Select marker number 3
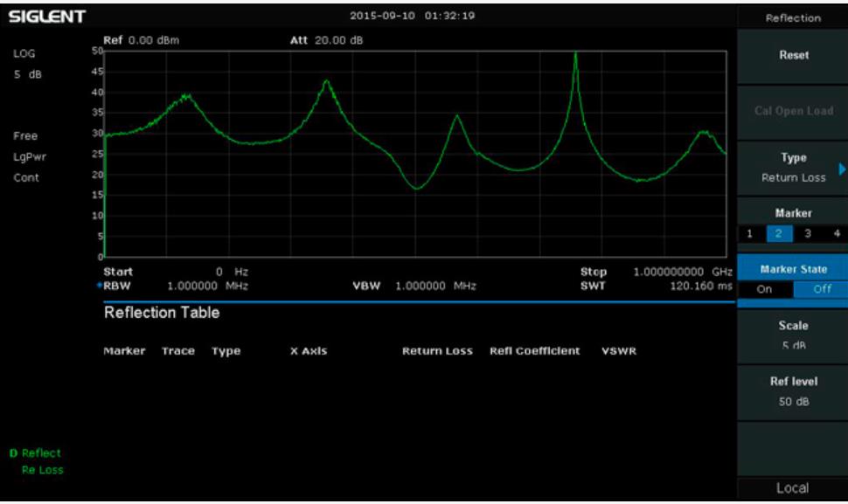The image size is (848, 504). pyautogui.click(x=807, y=233)
